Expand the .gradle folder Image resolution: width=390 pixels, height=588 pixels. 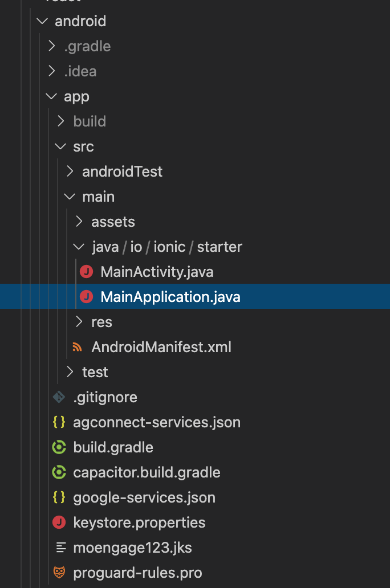(x=51, y=46)
